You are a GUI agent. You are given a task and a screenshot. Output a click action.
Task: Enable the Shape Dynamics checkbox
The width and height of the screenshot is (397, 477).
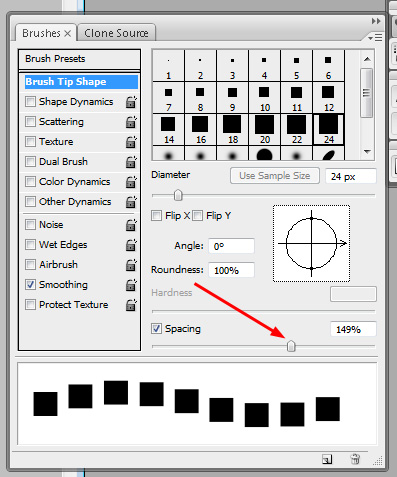pyautogui.click(x=30, y=102)
